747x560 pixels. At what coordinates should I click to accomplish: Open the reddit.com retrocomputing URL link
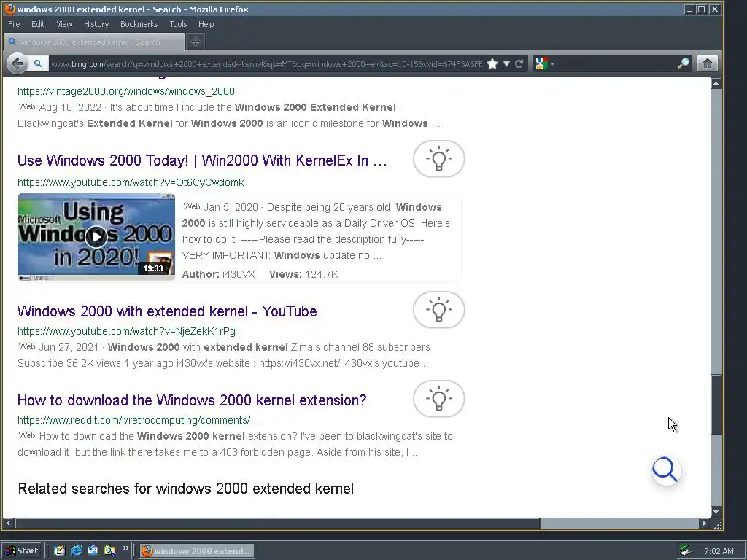[x=138, y=420]
